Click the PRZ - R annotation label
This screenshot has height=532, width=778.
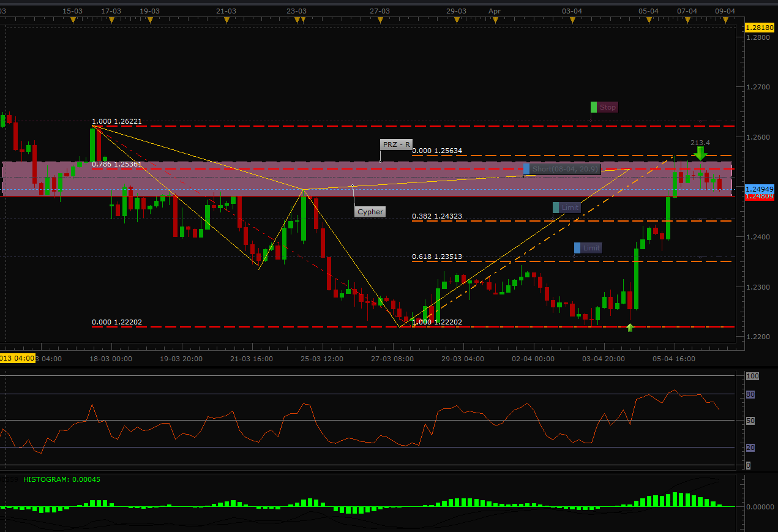396,144
